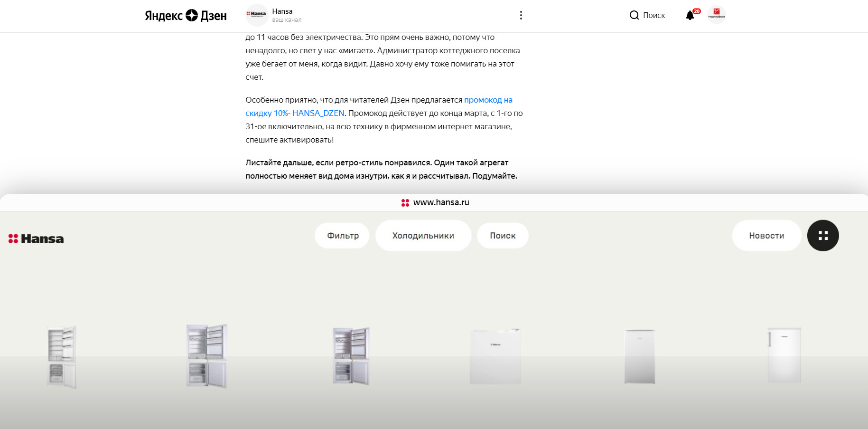Select the first open two-door refrigerator thumbnail
The width and height of the screenshot is (868, 429).
62,357
